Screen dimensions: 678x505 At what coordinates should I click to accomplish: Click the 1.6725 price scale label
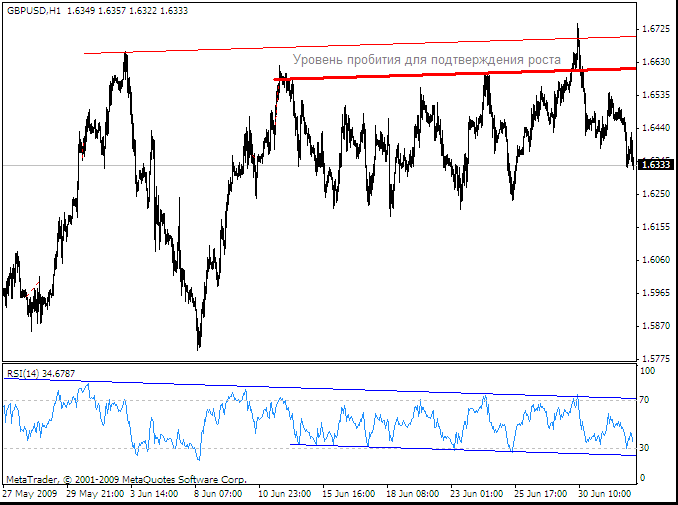(656, 29)
